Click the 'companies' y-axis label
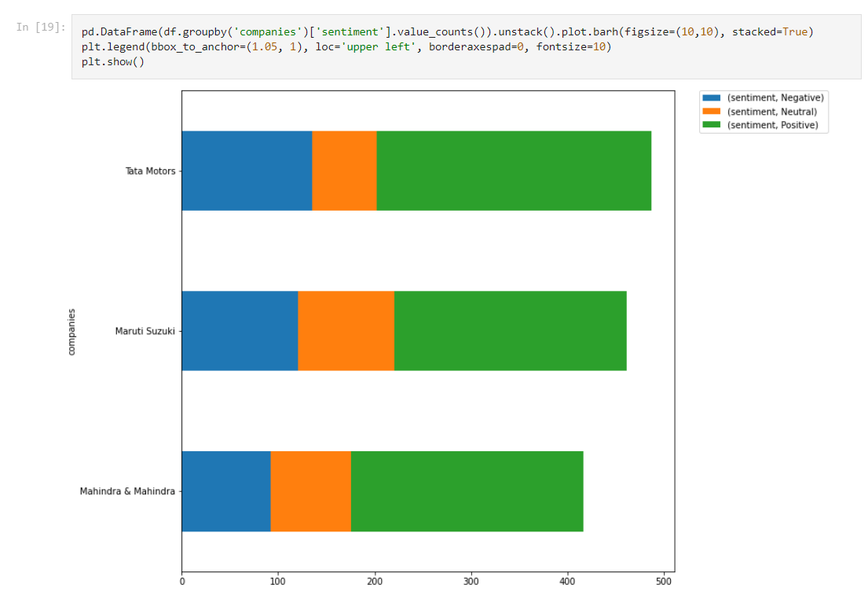The image size is (868, 599). coord(71,331)
